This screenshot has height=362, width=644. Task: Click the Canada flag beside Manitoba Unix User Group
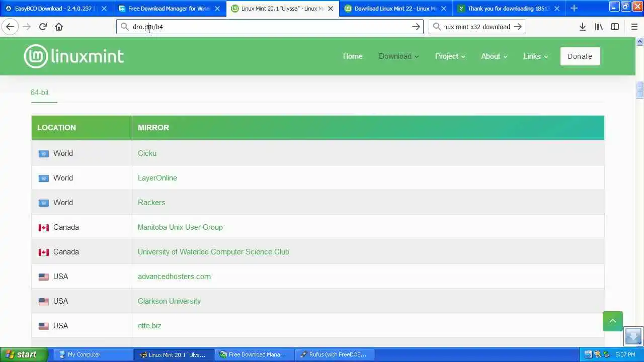click(44, 227)
